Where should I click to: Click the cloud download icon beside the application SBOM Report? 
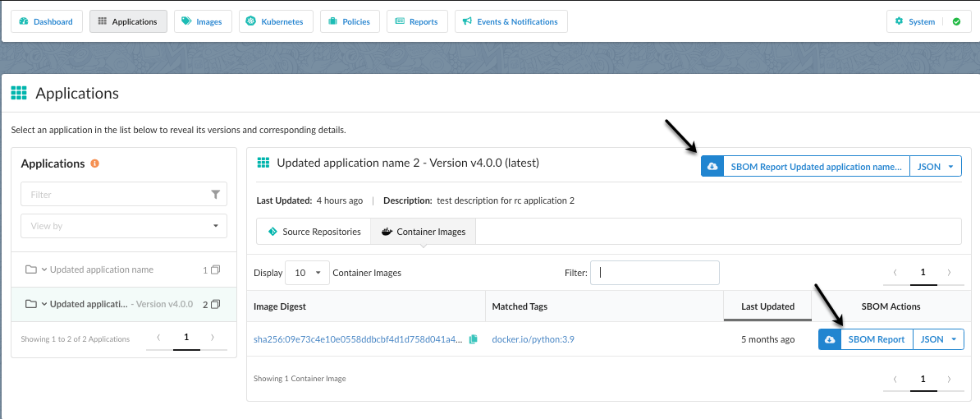point(712,167)
